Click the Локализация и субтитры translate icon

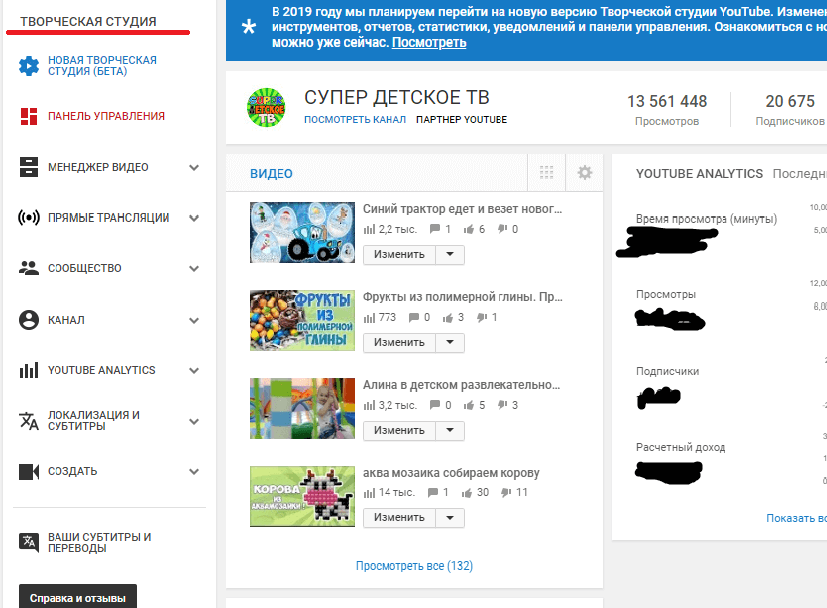click(x=29, y=420)
